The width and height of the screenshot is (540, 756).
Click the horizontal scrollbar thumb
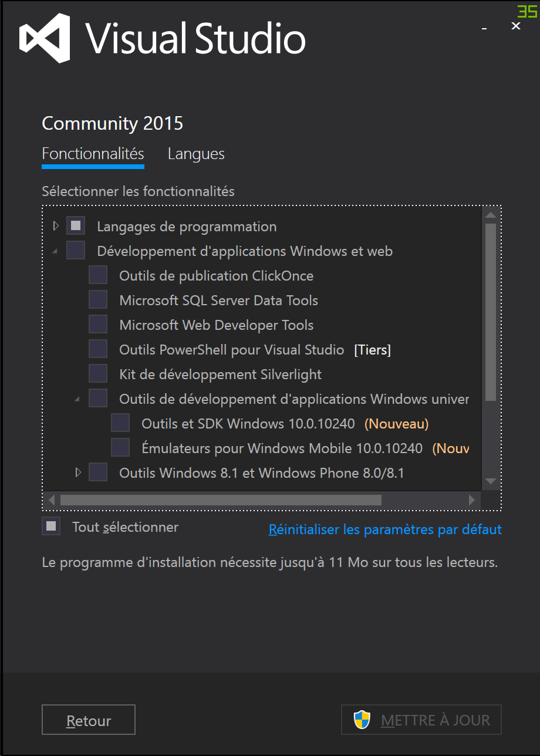221,500
